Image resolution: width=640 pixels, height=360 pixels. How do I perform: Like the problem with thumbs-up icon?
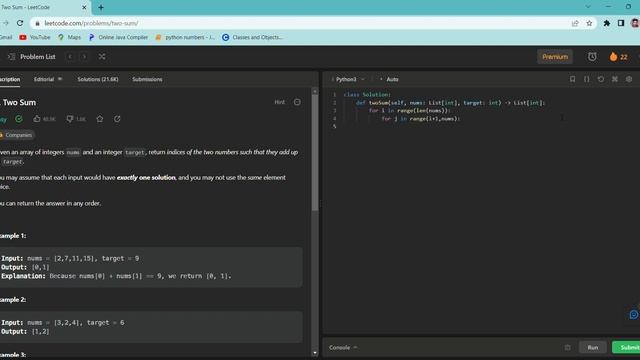tap(44, 119)
